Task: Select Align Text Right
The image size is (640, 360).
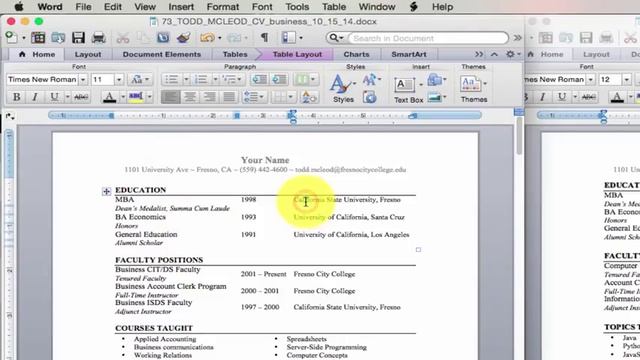Action: [209, 97]
